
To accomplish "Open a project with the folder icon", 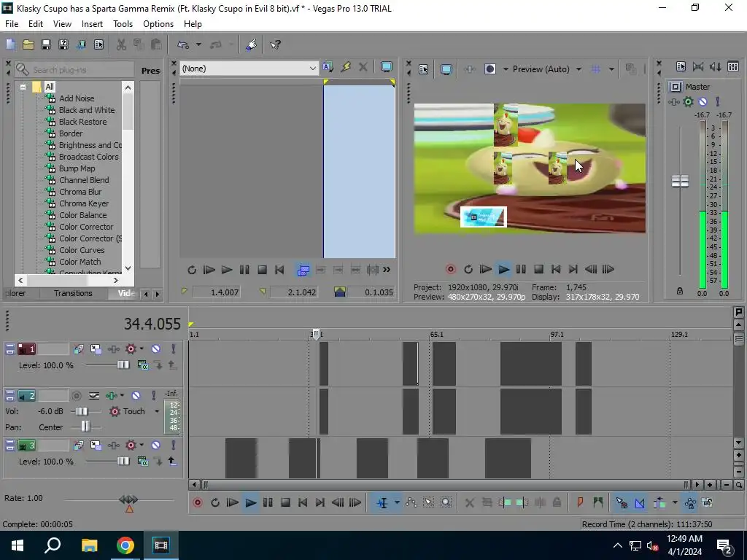I will click(28, 44).
